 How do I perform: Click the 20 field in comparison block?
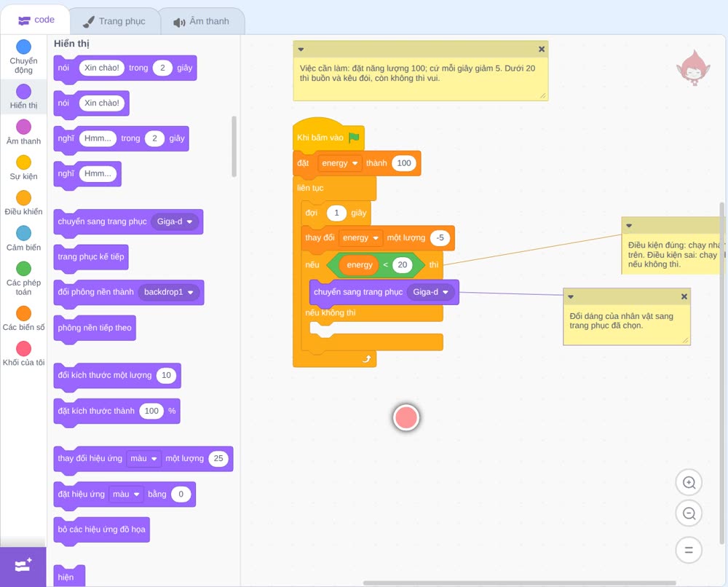click(403, 264)
